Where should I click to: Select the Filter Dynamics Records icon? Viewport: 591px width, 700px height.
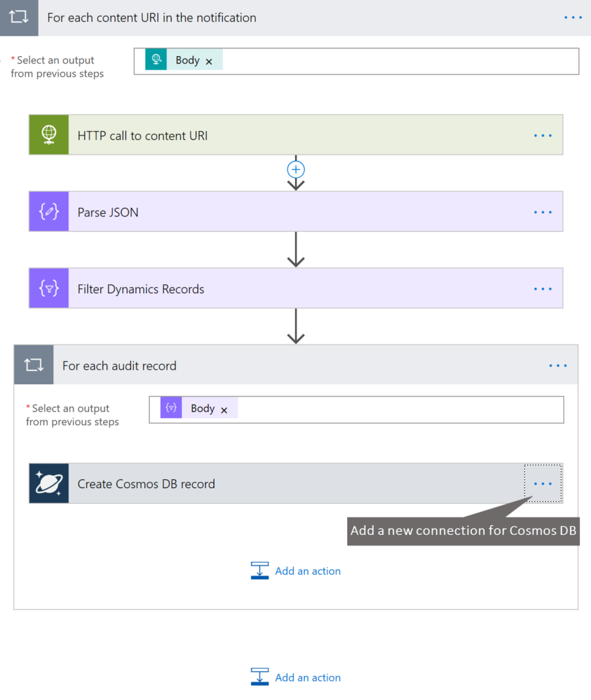click(x=48, y=288)
